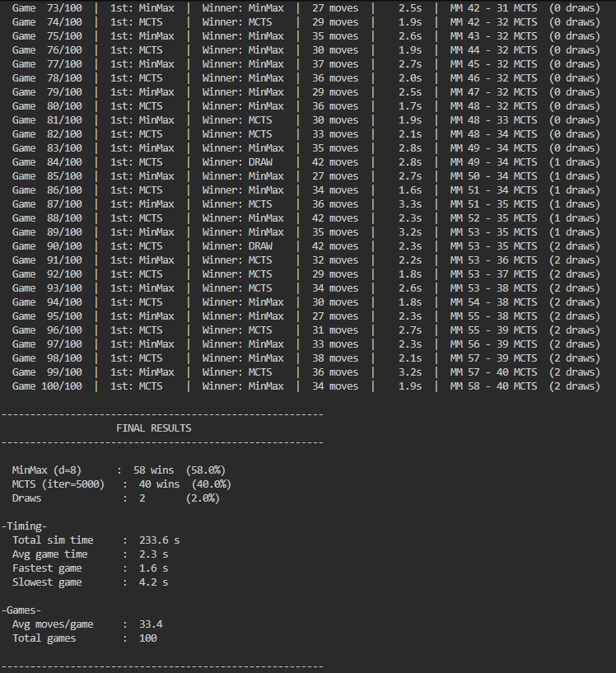
Task: Click the '33.4' average moves value
Action: coord(151,624)
